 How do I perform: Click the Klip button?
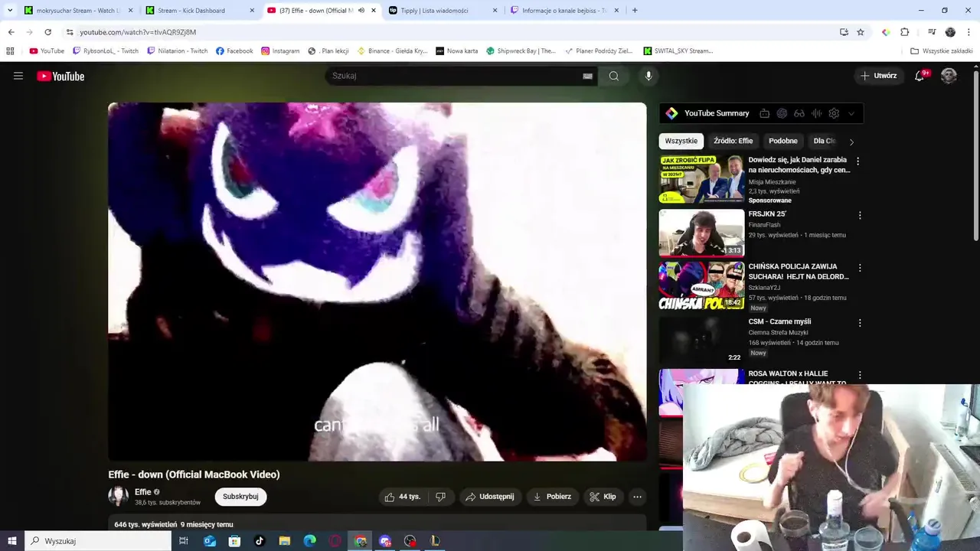603,497
